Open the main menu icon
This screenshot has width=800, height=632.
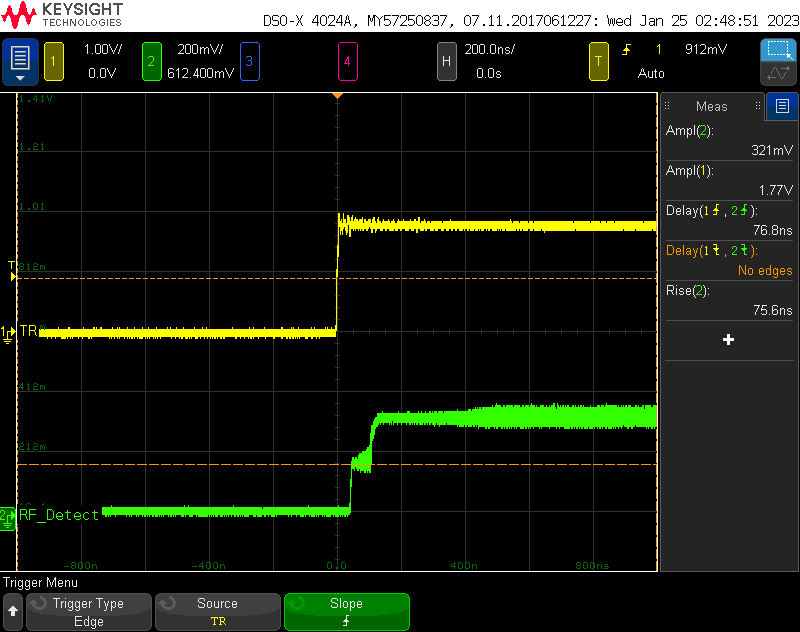coord(20,61)
